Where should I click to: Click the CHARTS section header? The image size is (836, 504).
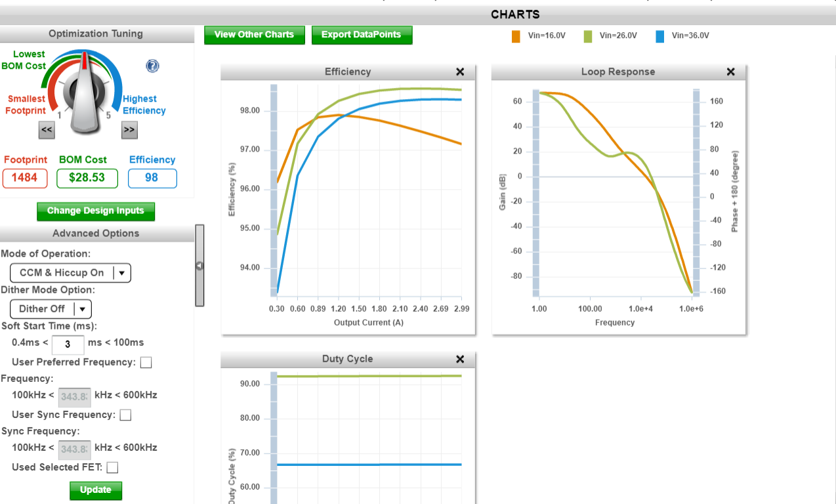tap(515, 14)
